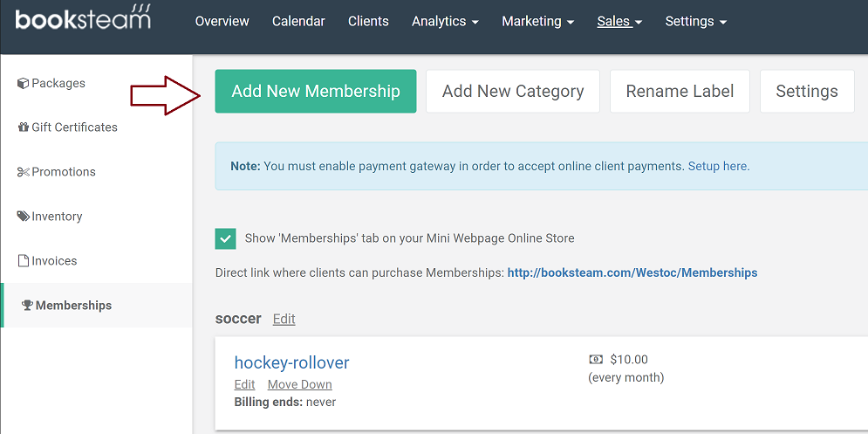Click the Gift Certificates gift icon
The height and width of the screenshot is (434, 868).
click(24, 127)
